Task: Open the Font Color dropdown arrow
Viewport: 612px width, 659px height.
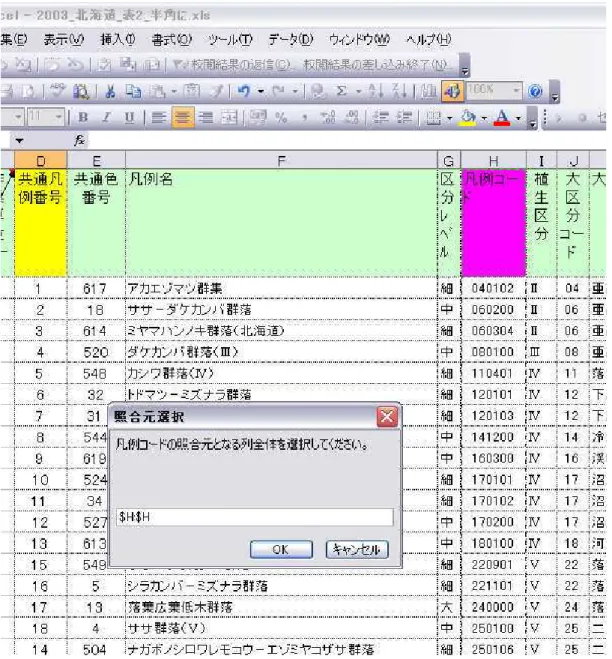Action: tap(518, 119)
